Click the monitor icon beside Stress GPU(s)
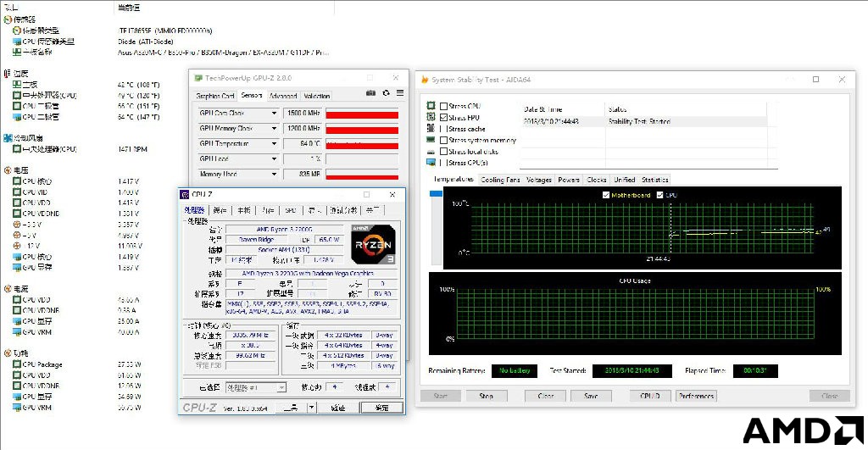868x450 pixels. coord(431,162)
